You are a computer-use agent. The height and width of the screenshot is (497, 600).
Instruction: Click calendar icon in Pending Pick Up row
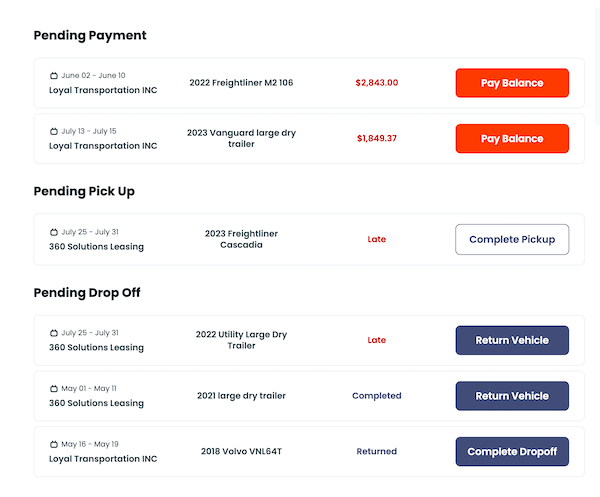[x=54, y=232]
